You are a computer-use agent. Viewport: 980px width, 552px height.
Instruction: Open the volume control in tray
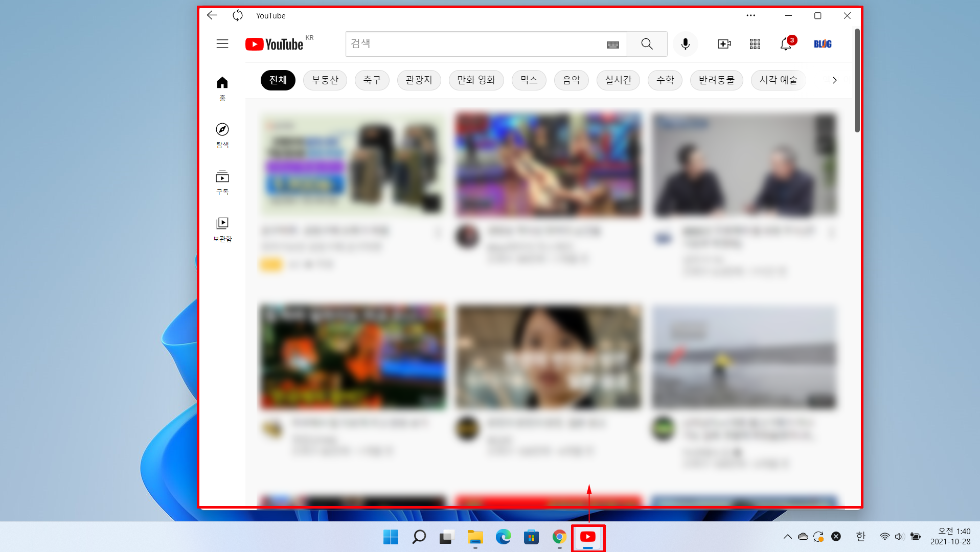point(900,537)
